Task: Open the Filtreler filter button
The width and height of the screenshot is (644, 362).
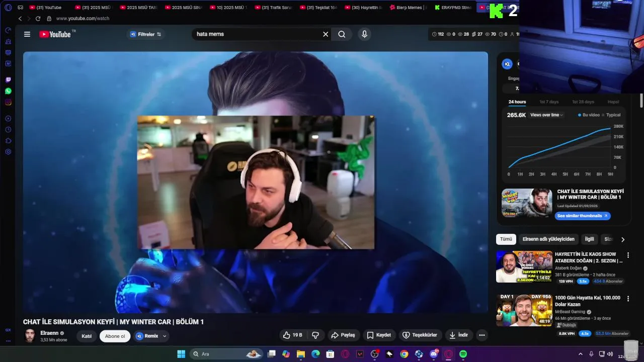Action: (x=145, y=34)
